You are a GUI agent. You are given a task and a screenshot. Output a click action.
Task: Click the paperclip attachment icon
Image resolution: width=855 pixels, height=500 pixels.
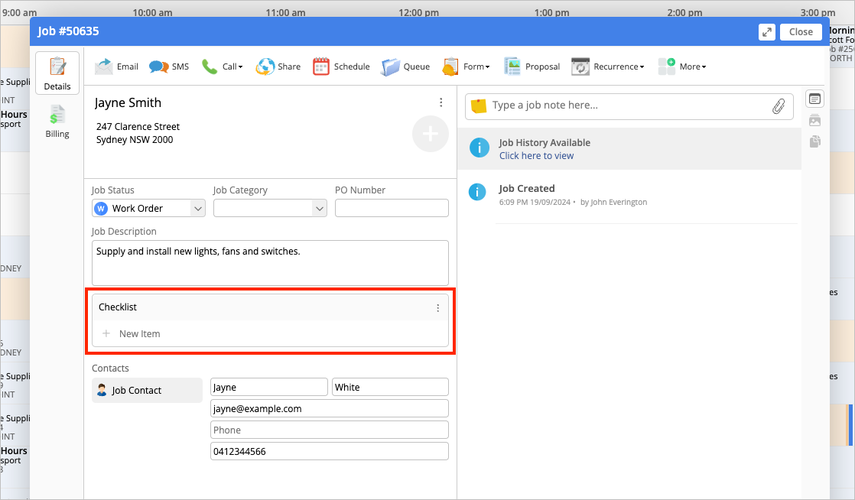pyautogui.click(x=779, y=106)
